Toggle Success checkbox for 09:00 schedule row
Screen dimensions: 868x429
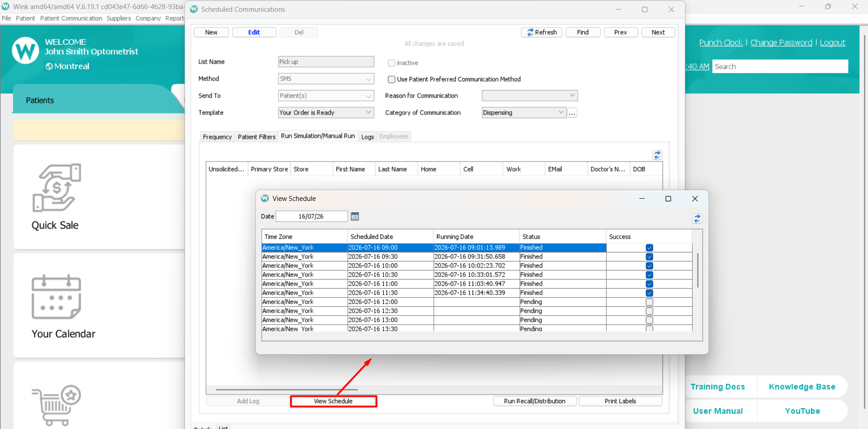coord(649,248)
